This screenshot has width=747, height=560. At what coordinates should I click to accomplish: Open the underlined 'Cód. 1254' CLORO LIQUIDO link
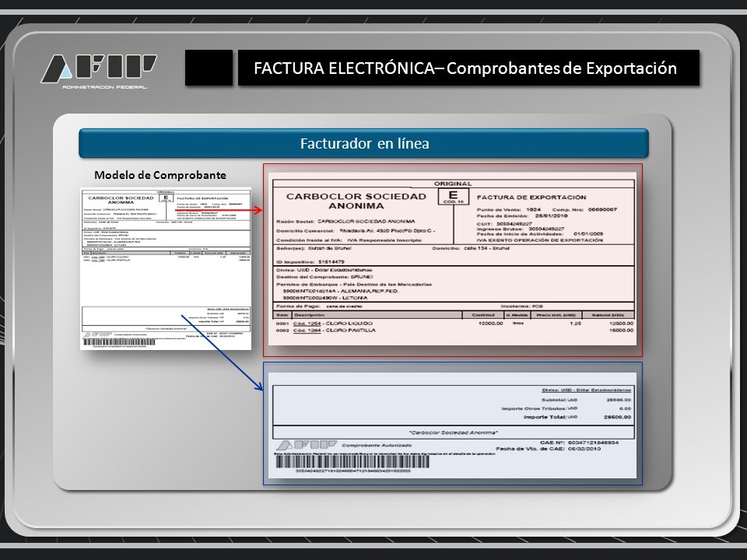click(307, 324)
